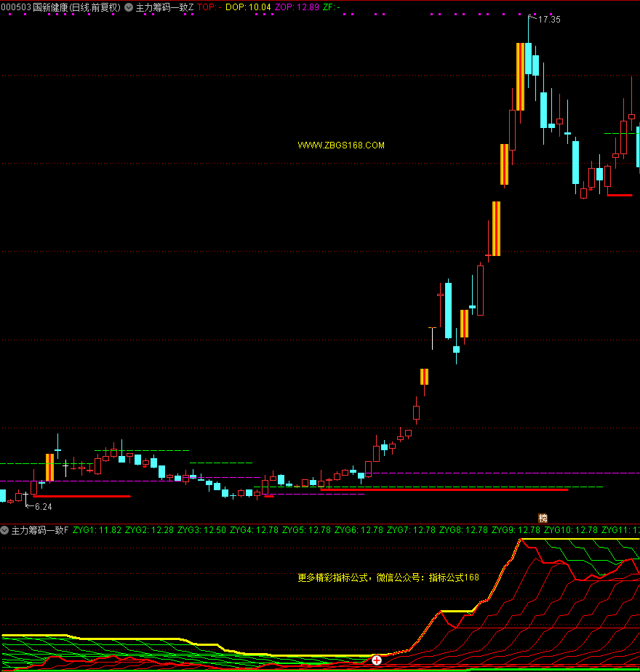Image resolution: width=640 pixels, height=672 pixels.
Task: Click the 17.35 high price label
Action: point(549,20)
